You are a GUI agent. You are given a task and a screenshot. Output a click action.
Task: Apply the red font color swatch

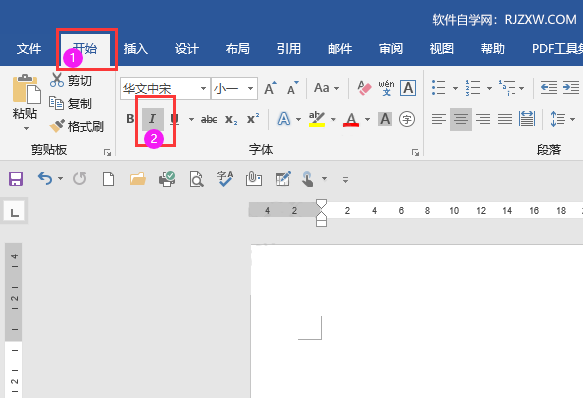tap(351, 119)
